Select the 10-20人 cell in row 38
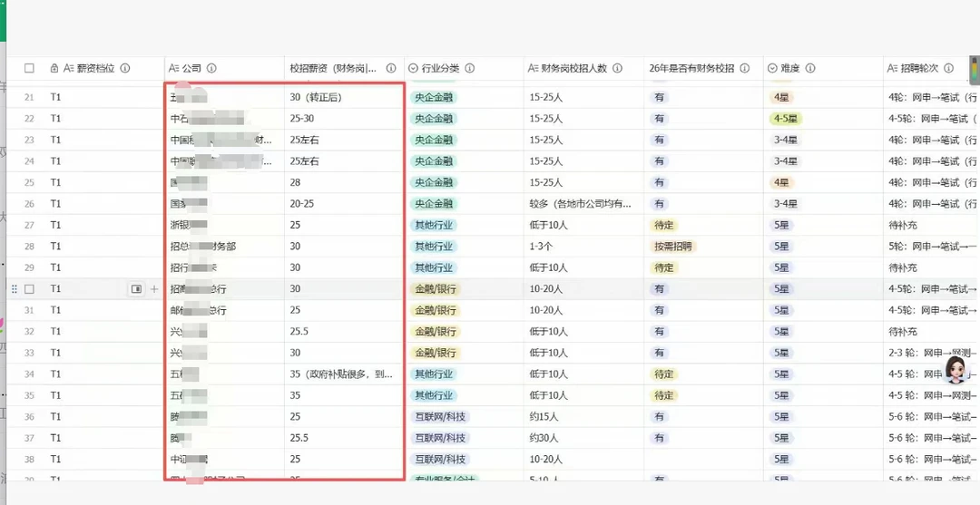The image size is (980, 505). [x=583, y=459]
